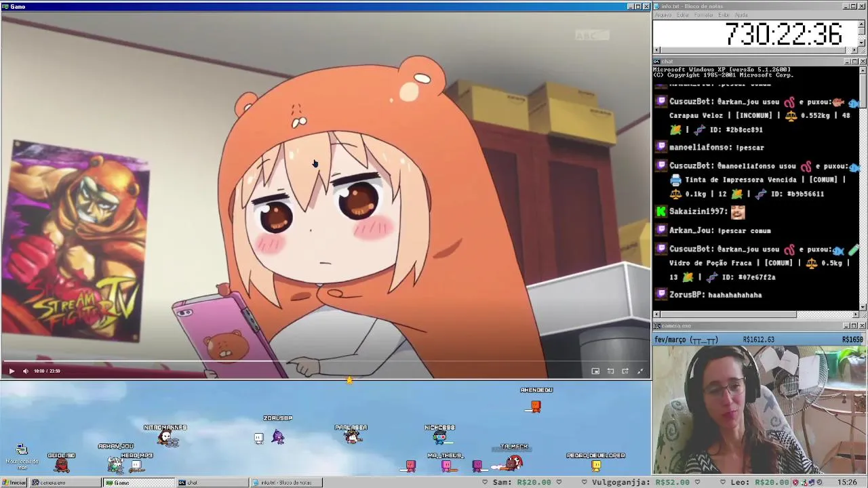Click chat window's horizontal scroll right arrow
Screen dimensions: 868x488
855,314
